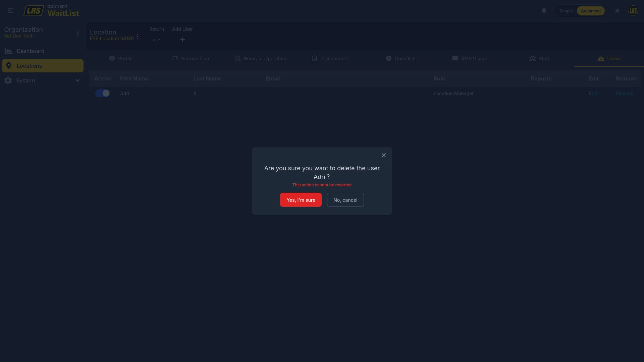Select first name Adri cell
644x362 pixels.
pyautogui.click(x=124, y=94)
